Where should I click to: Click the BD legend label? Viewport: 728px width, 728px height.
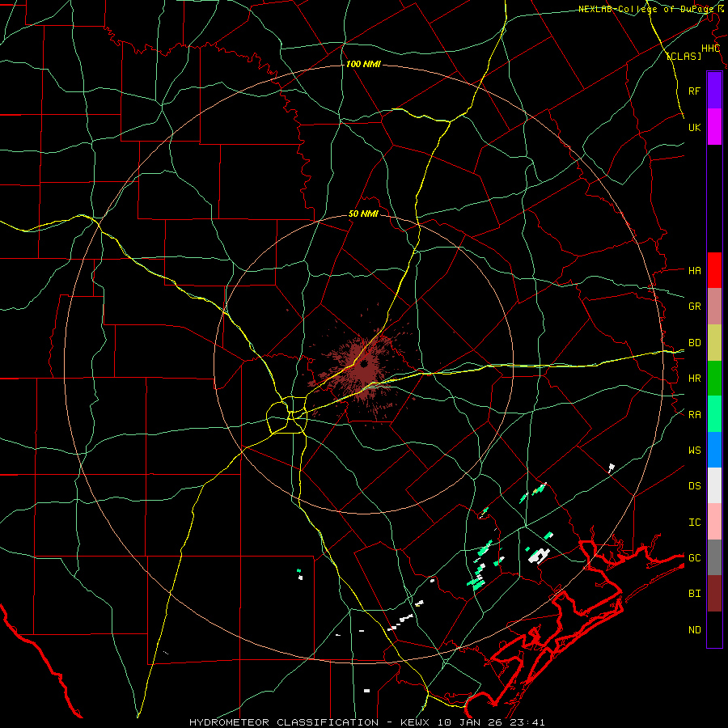coord(694,343)
